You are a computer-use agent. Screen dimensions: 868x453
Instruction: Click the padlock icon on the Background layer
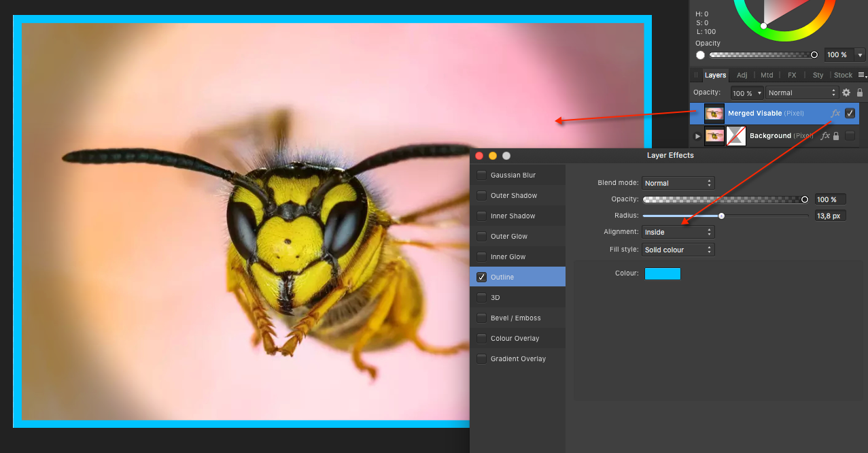835,135
